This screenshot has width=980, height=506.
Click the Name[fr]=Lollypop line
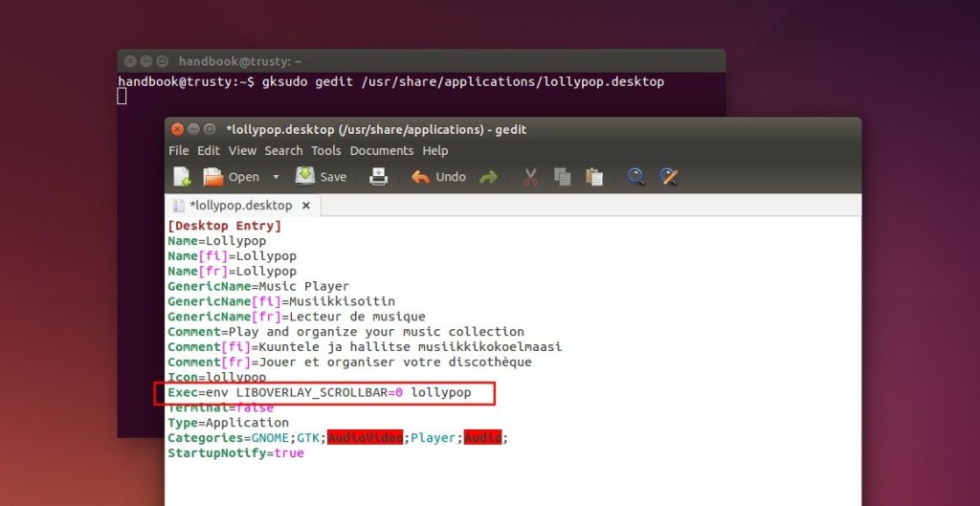pos(232,271)
